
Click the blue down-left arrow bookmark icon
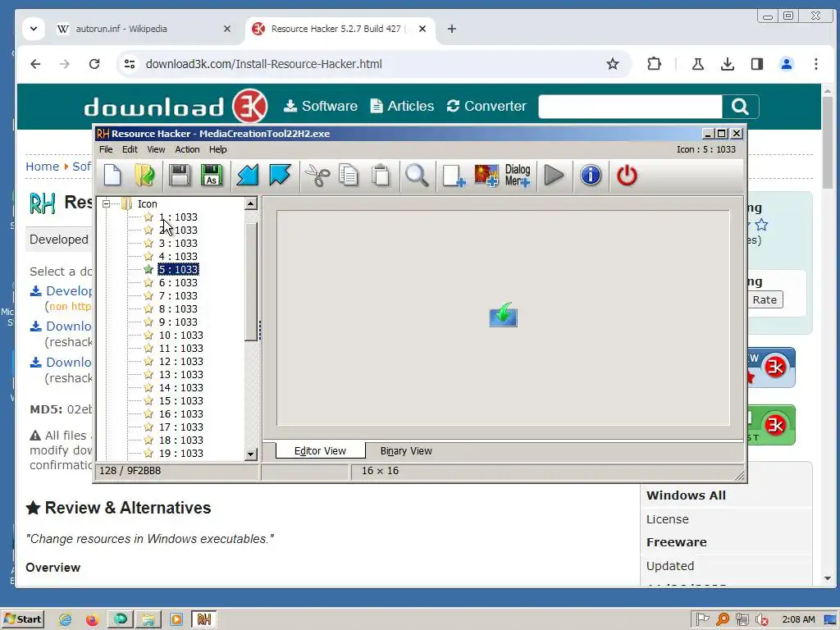(x=248, y=176)
